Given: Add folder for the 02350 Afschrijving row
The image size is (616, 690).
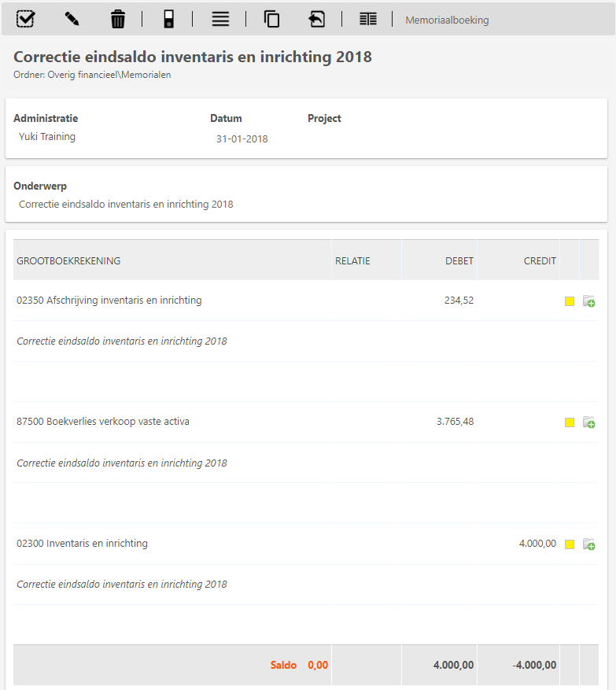Looking at the screenshot, I should [x=588, y=301].
